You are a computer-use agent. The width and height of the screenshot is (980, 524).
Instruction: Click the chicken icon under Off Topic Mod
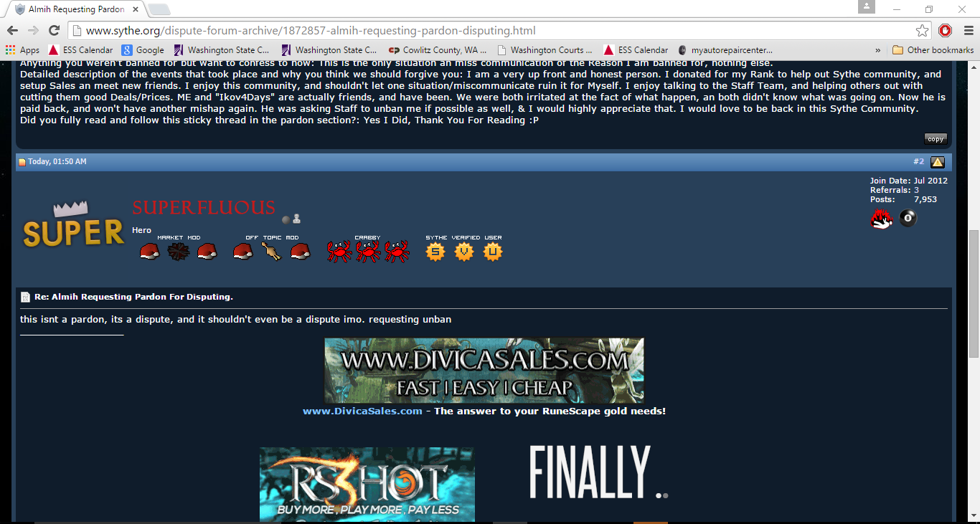tap(271, 252)
